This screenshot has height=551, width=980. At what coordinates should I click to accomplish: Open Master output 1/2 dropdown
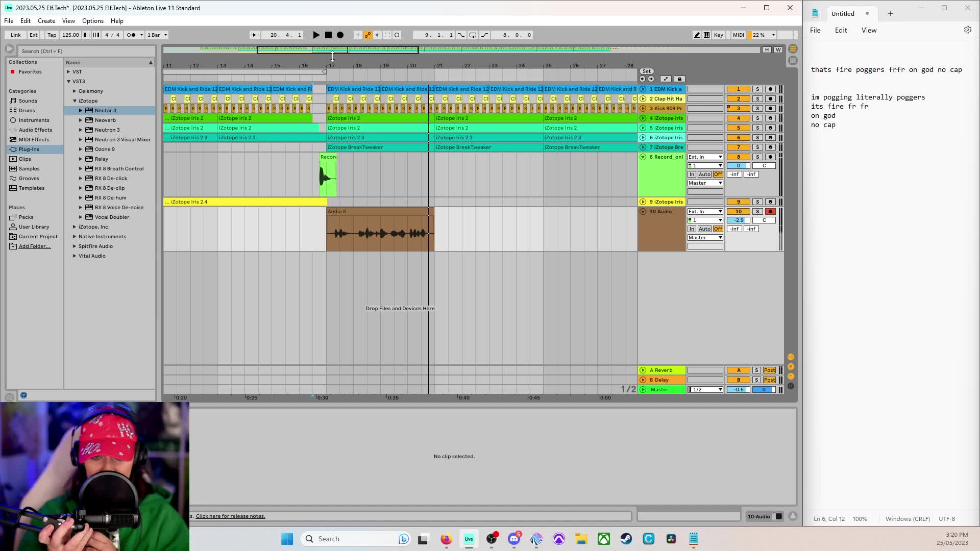point(705,390)
